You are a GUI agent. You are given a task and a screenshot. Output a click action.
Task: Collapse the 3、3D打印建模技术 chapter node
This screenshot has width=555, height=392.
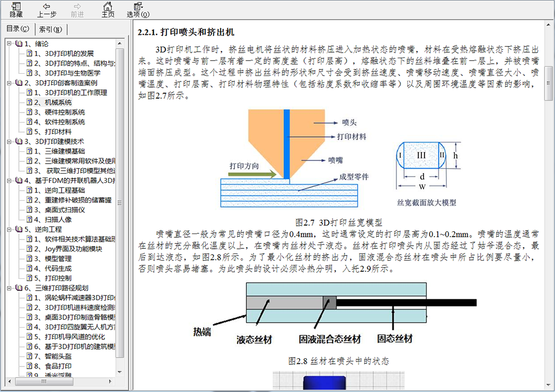9,141
